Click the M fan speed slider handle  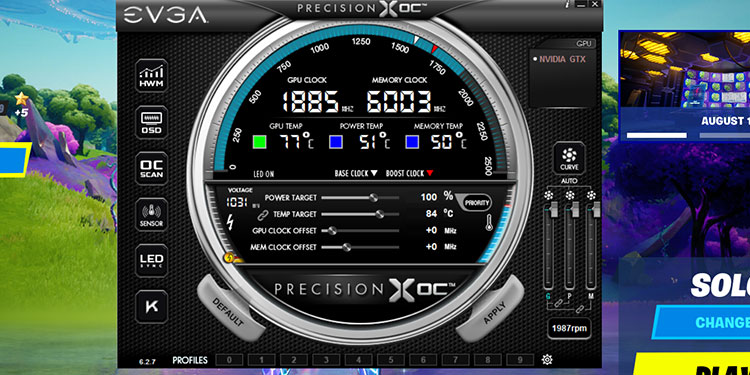click(x=597, y=210)
